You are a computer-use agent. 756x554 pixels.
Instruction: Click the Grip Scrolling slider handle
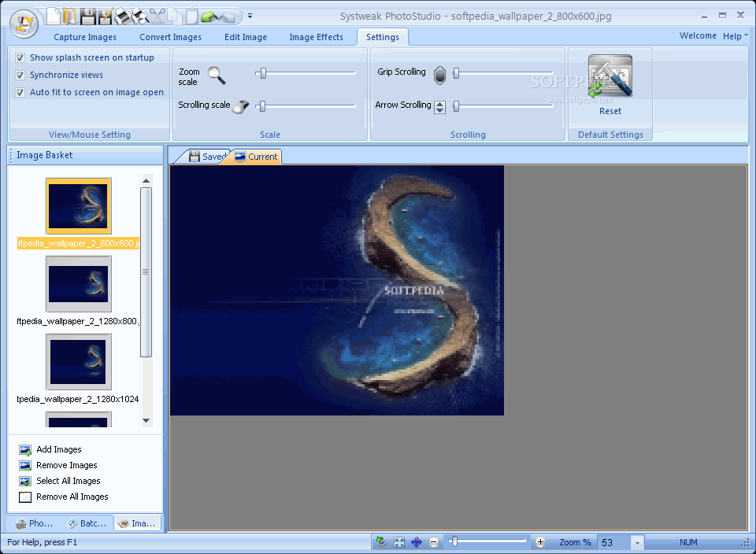pyautogui.click(x=456, y=73)
